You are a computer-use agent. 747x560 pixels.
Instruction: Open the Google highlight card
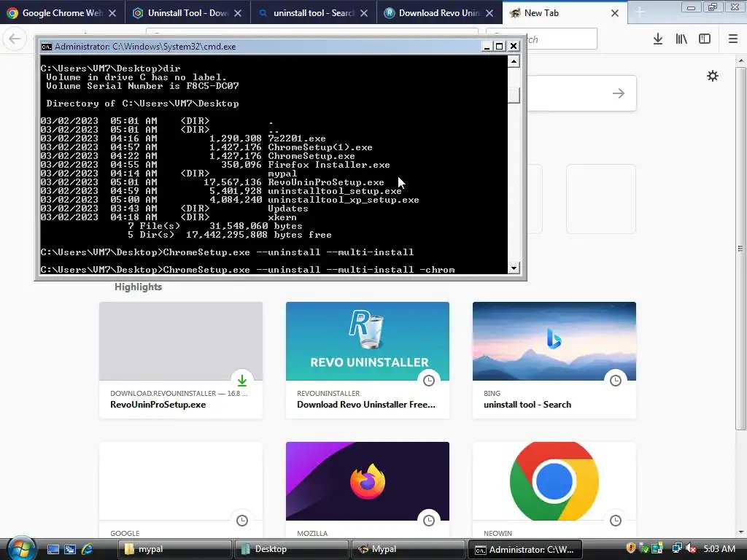(181, 491)
